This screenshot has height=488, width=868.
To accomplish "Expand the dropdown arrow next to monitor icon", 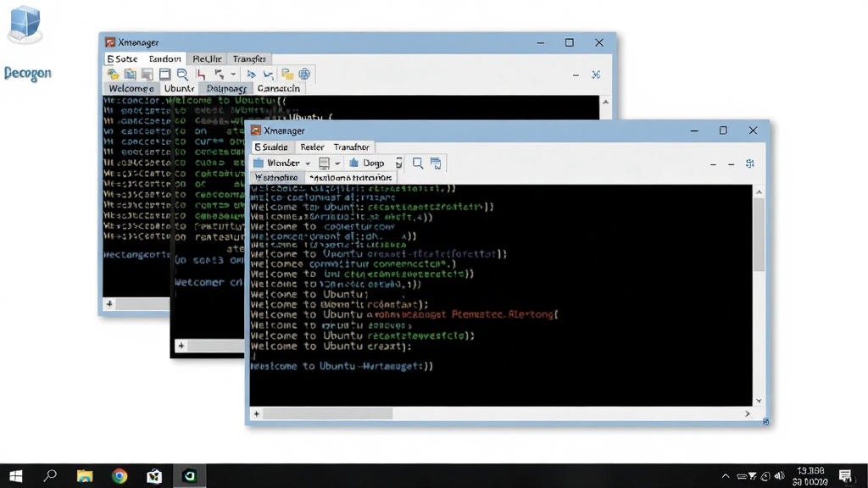I will tap(337, 164).
